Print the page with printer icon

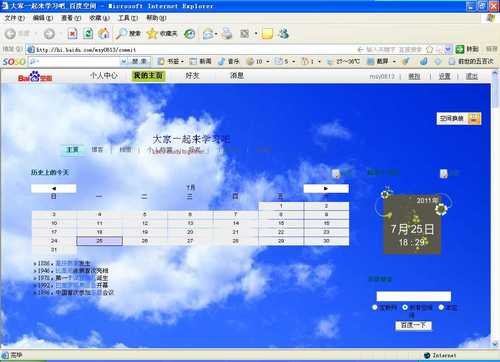[228, 34]
